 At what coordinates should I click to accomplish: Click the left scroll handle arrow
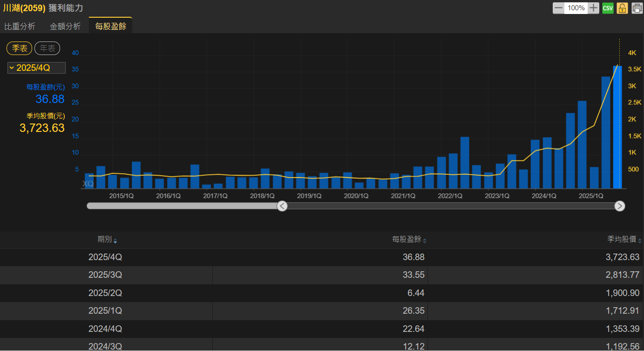point(282,206)
